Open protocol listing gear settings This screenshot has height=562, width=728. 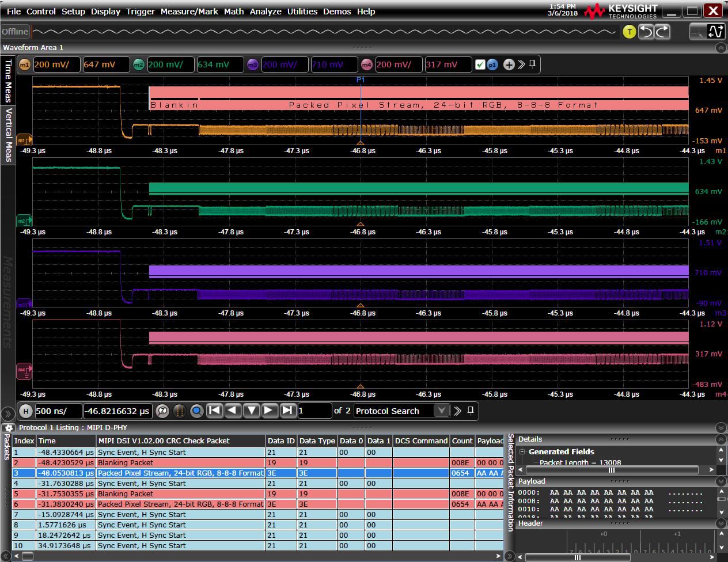tap(9, 428)
